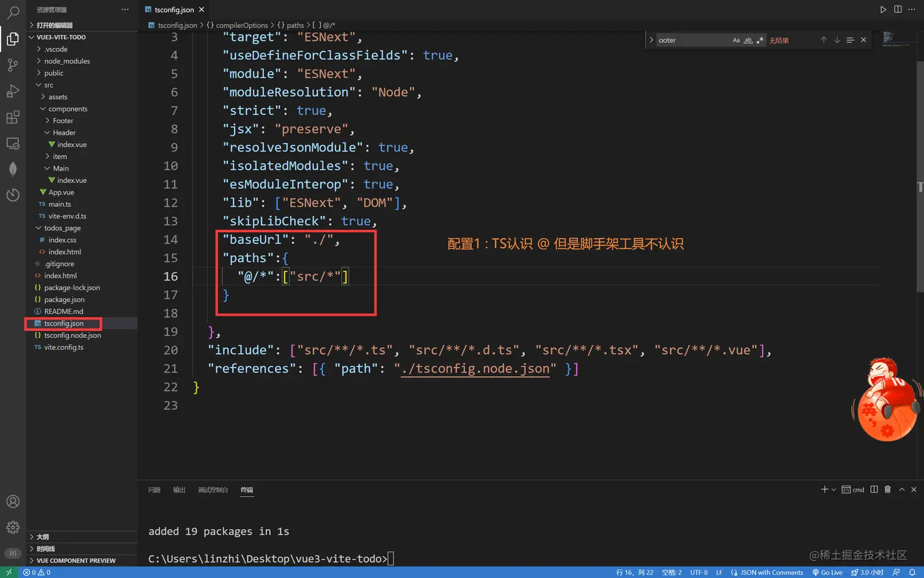Start the Go Live server in status bar
The image size is (924, 578).
point(827,572)
